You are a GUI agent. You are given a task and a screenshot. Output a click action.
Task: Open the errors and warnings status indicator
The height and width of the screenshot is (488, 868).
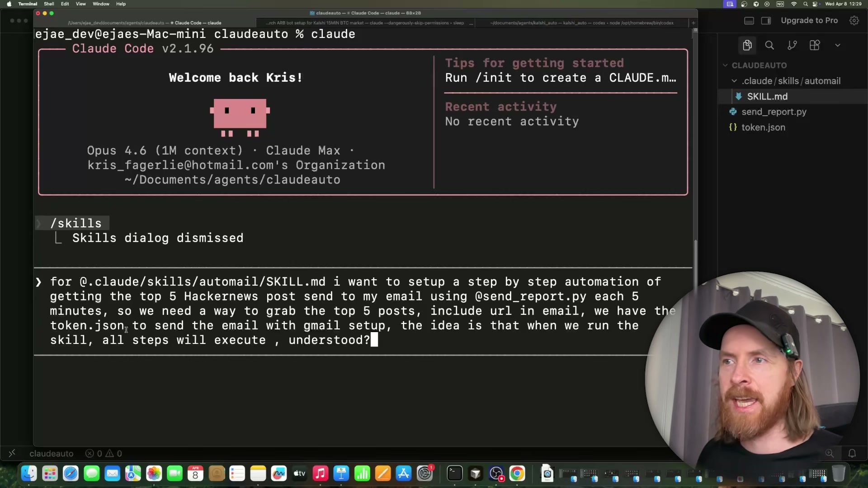point(104,453)
